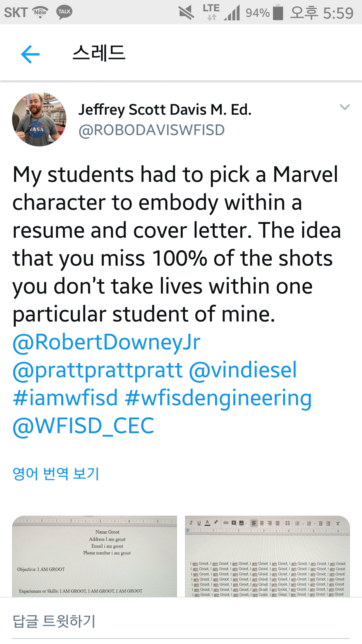Tap the back arrow in header
Screen dimensions: 362x644
point(30,54)
